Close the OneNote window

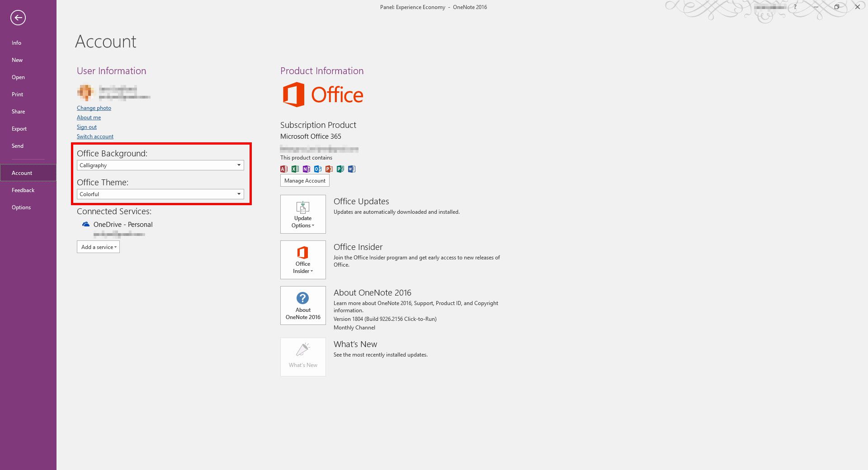[x=857, y=7]
